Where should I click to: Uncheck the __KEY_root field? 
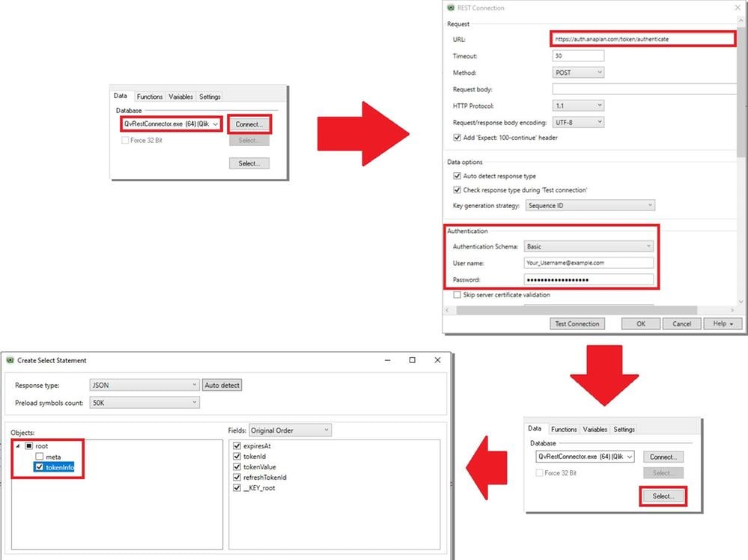[237, 487]
